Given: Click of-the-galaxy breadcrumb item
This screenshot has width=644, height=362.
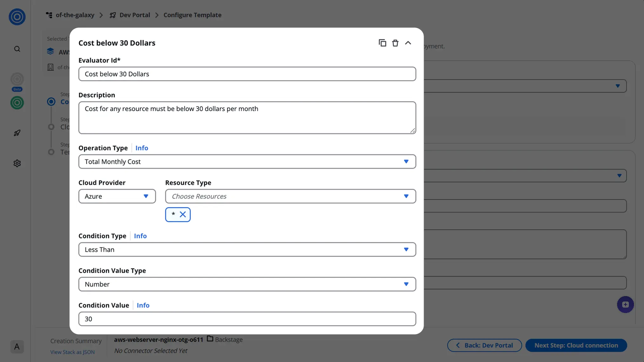Looking at the screenshot, I should tap(75, 15).
